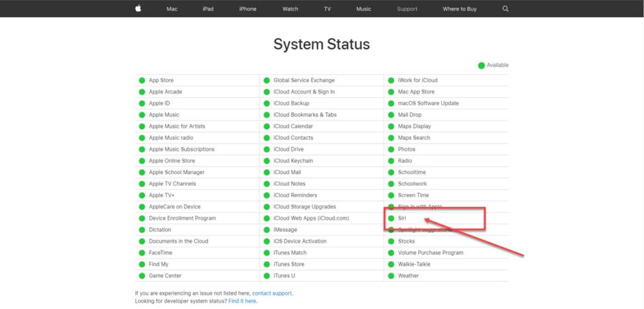Select the iCloud Keychain entry
Viewport: 644px width, 309px height.
pyautogui.click(x=293, y=161)
